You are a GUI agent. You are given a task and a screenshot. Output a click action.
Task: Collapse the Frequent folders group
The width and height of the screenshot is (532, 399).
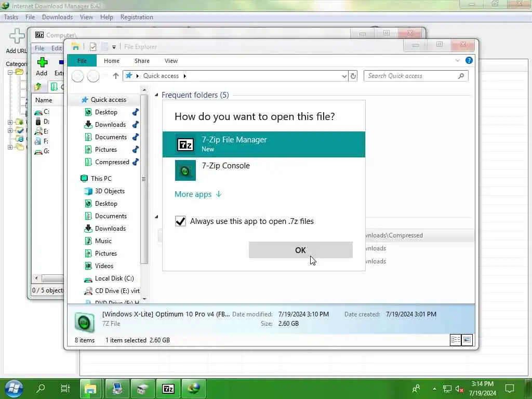pos(156,95)
